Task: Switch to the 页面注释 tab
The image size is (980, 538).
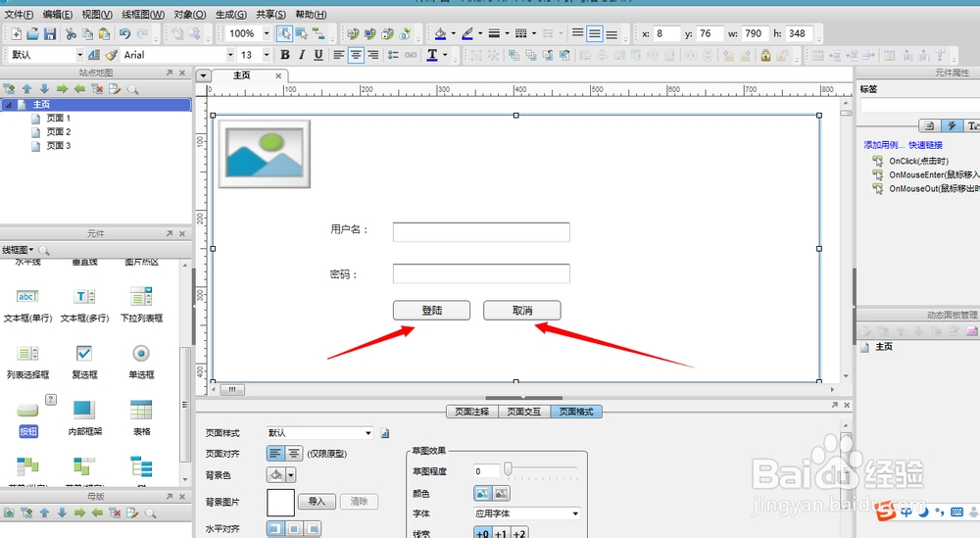Action: click(472, 412)
